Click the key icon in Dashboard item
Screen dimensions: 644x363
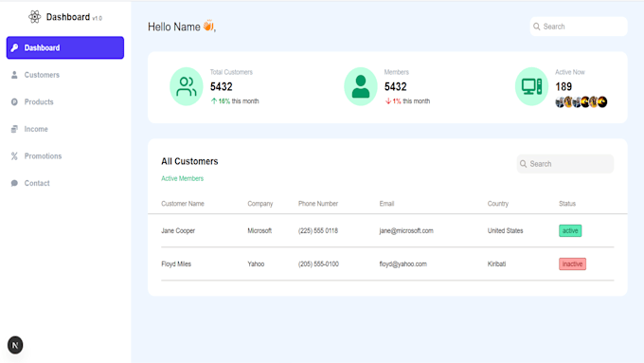pyautogui.click(x=14, y=47)
